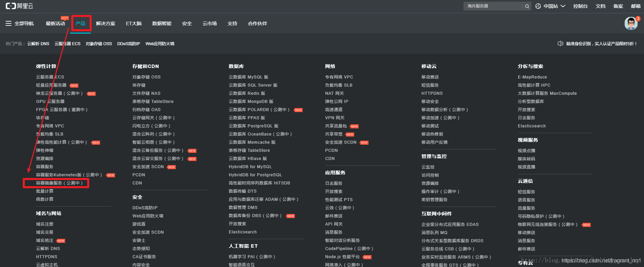This screenshot has width=644, height=267.
Task: Open 号码隐私保护 link
Action: click(541, 216)
